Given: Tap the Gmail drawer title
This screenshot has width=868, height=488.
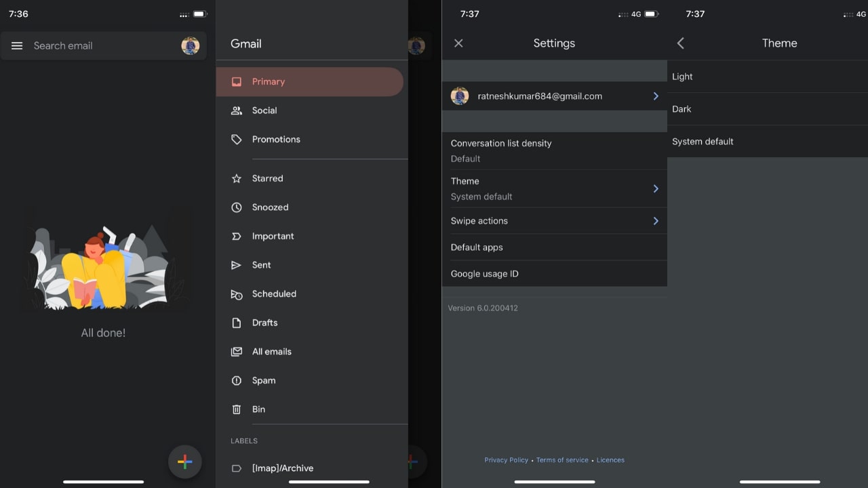Looking at the screenshot, I should click(246, 43).
